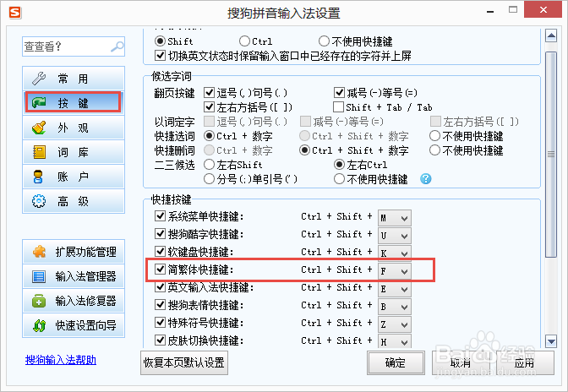Screen dimensions: 568x392
Task: Toggle 简繁体快捷键 checkbox
Action: point(160,269)
